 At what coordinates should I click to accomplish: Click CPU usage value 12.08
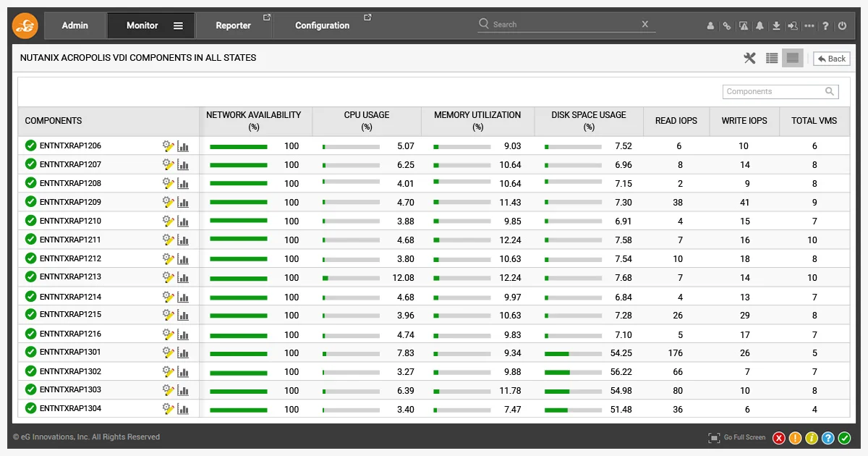(x=403, y=278)
